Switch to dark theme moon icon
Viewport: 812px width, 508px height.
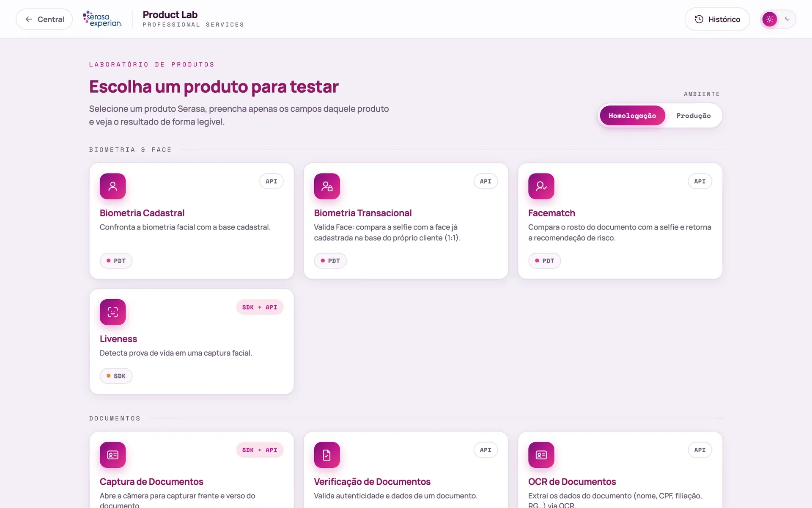pyautogui.click(x=787, y=19)
